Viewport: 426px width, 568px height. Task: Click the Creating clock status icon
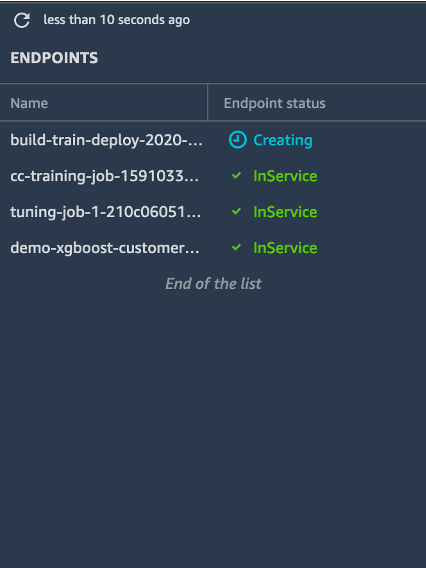[238, 140]
